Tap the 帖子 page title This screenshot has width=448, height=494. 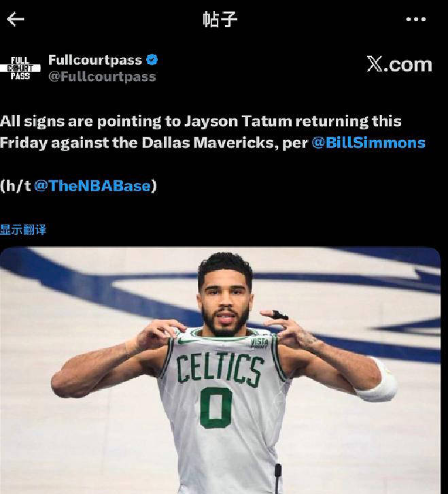(x=220, y=19)
